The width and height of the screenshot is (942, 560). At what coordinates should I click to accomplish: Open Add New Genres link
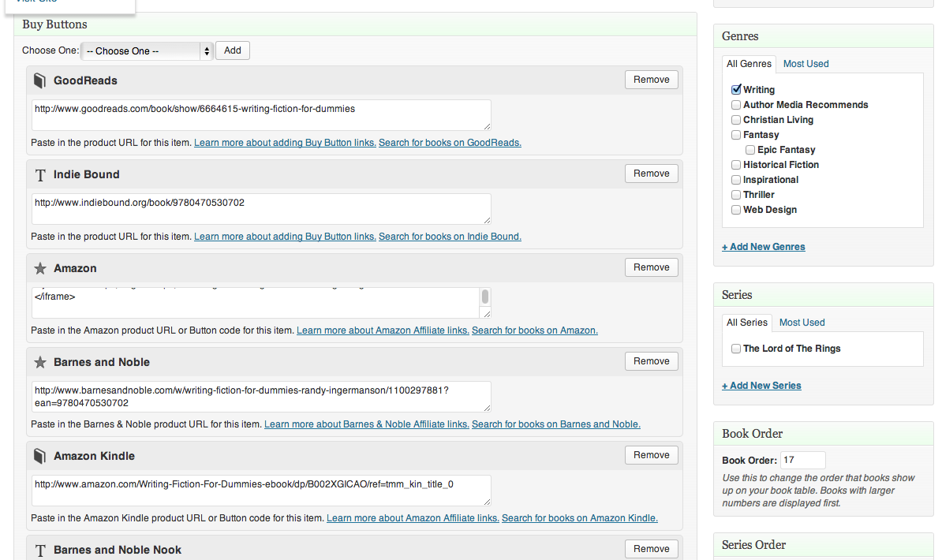(763, 247)
